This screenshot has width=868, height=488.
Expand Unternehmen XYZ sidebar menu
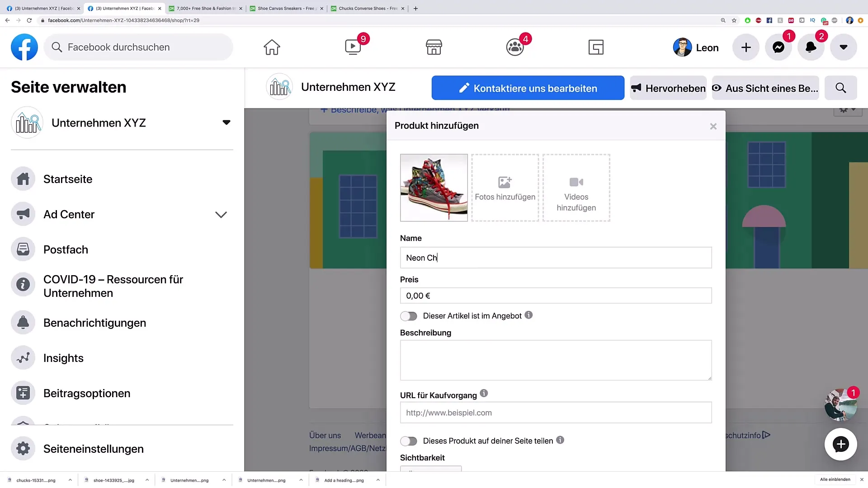tap(226, 122)
